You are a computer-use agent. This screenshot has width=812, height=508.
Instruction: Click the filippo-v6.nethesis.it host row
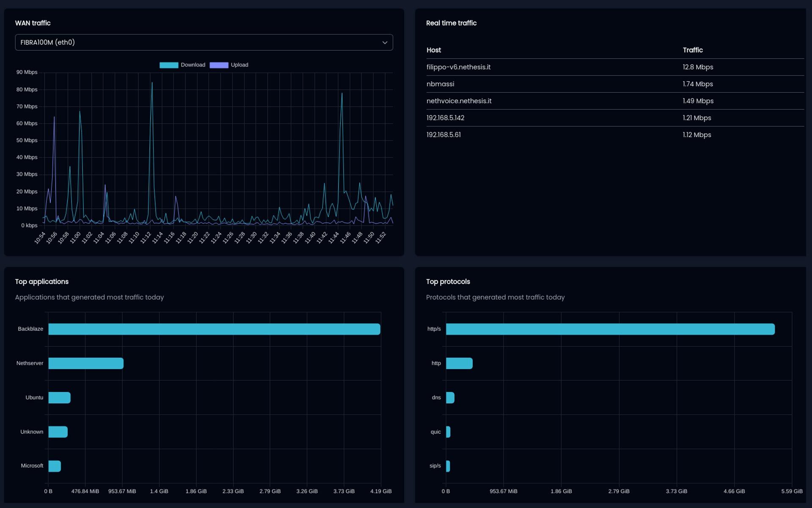click(458, 67)
